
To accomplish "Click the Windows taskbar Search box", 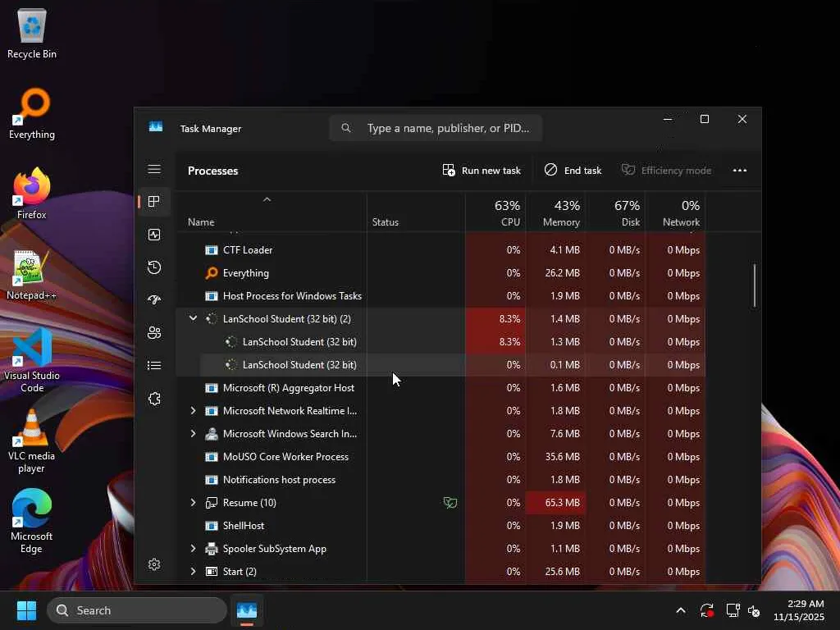I will [x=137, y=610].
